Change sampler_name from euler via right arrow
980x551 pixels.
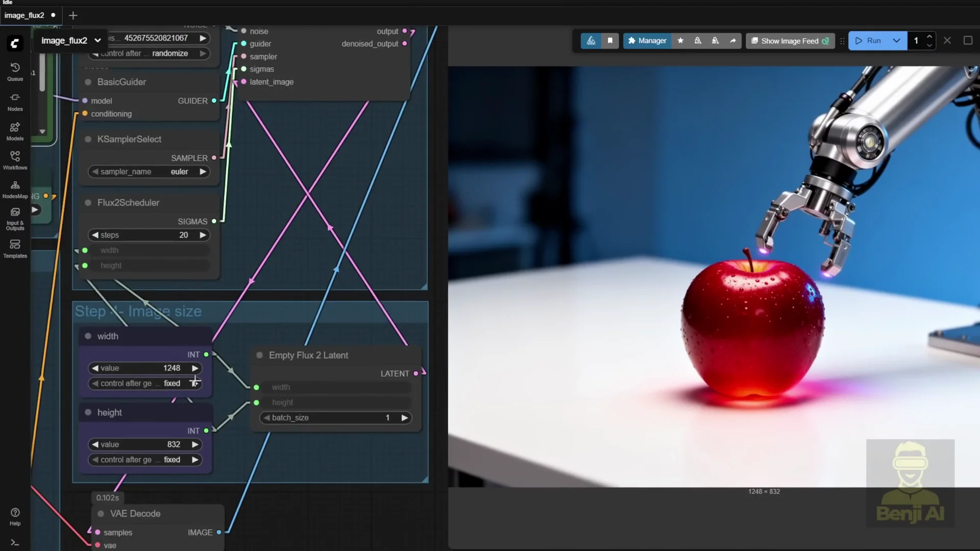click(203, 171)
